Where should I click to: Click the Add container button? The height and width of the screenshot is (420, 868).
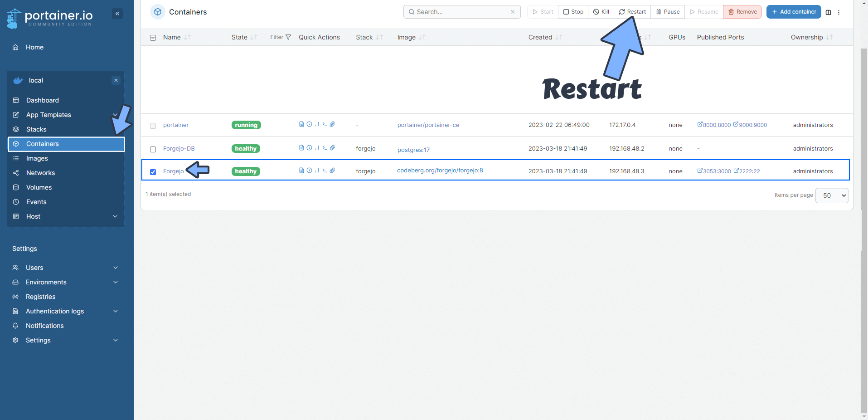click(x=794, y=12)
